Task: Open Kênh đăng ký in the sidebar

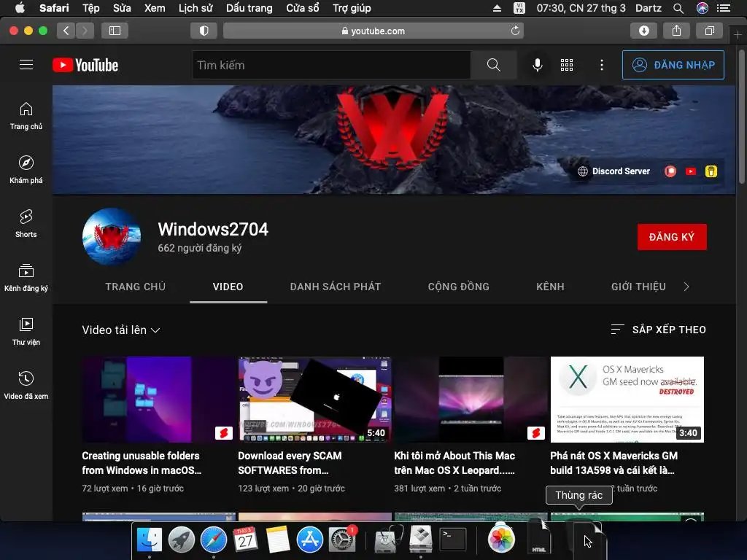Action: pyautogui.click(x=26, y=278)
